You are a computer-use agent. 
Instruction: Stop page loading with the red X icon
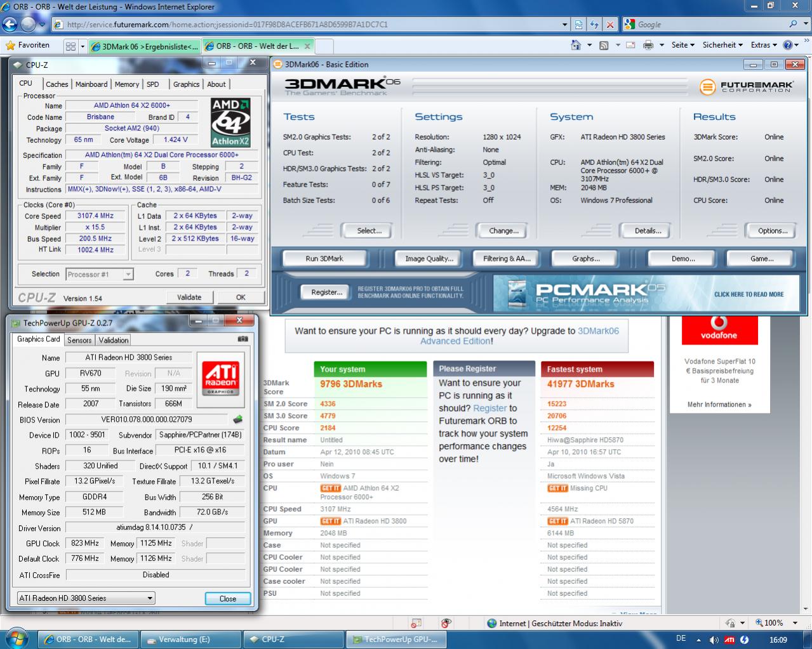[610, 25]
